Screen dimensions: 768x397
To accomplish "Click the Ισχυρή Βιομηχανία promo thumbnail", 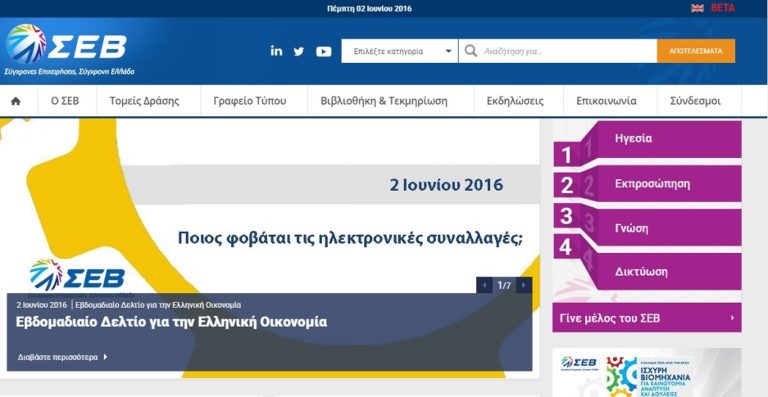I will tap(647, 373).
